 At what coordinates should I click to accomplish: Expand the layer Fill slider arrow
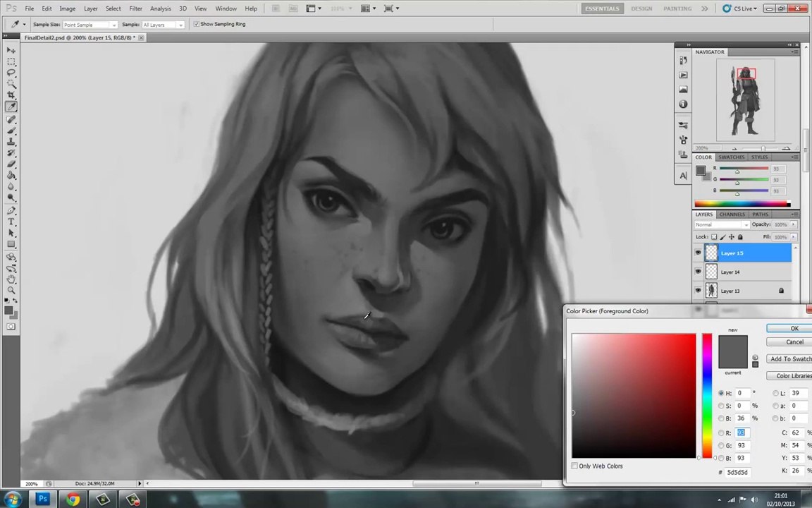(794, 237)
